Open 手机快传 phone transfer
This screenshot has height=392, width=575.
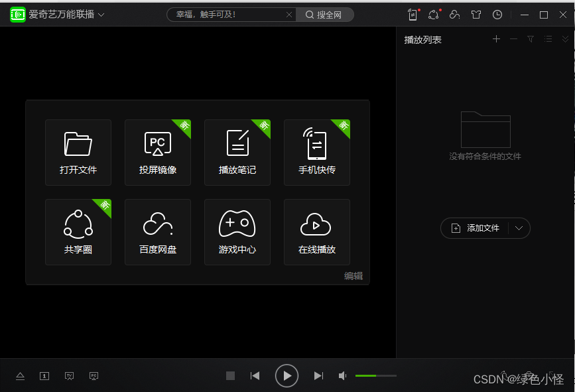(317, 153)
